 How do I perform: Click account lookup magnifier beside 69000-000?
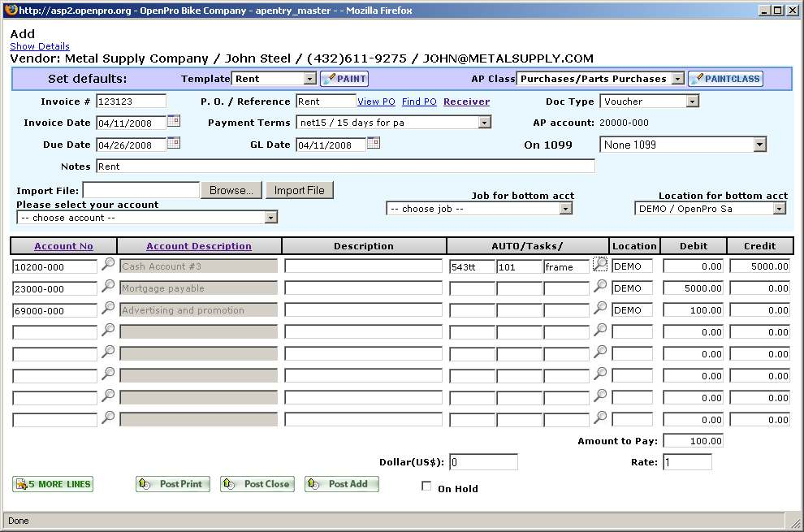[x=108, y=308]
